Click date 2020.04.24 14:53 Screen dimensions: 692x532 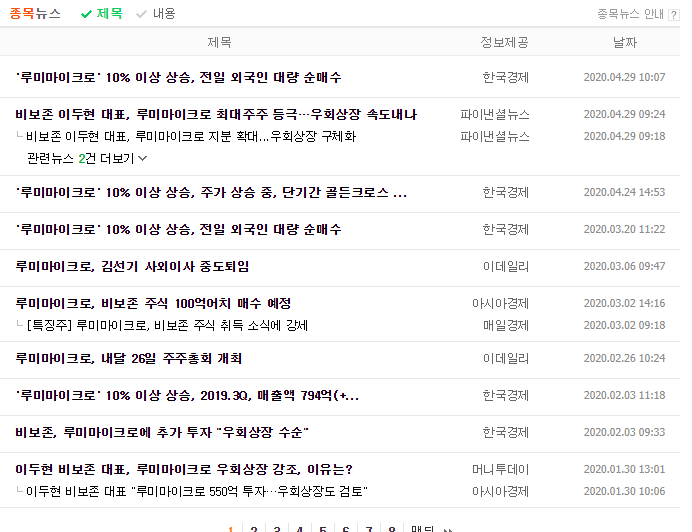click(624, 192)
